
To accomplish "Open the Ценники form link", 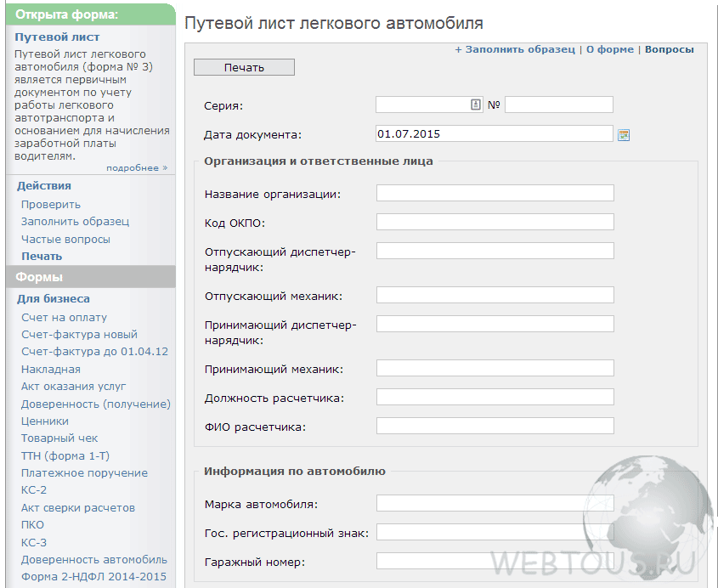I will 45,421.
